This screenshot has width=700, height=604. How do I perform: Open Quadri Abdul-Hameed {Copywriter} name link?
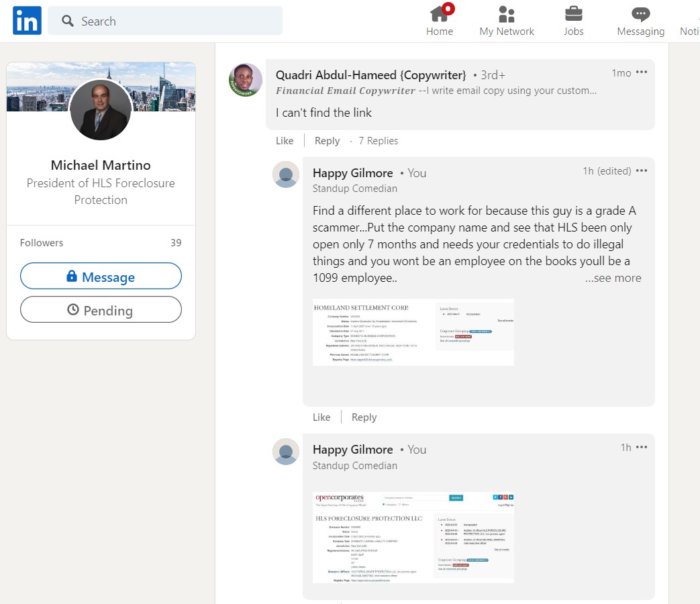point(371,75)
